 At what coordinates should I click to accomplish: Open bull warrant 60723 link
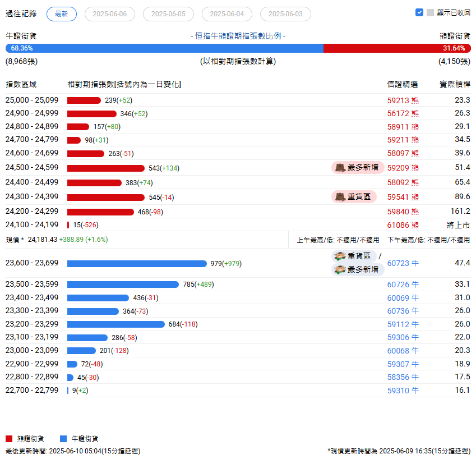click(403, 263)
